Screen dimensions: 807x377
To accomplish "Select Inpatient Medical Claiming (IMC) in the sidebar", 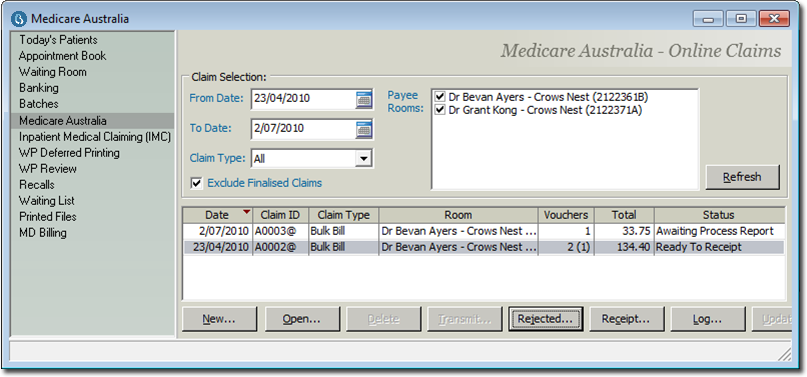I will 95,137.
